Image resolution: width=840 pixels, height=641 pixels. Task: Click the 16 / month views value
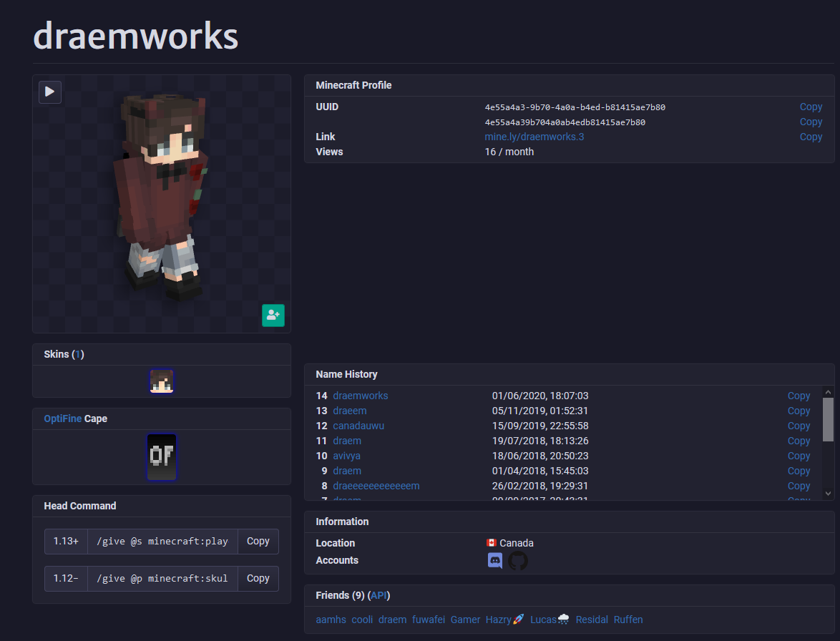(x=509, y=152)
